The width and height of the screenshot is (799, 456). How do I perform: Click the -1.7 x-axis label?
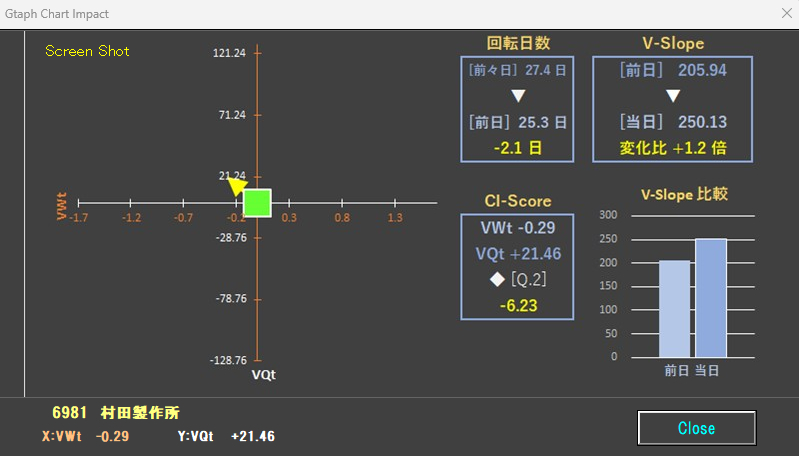78,218
